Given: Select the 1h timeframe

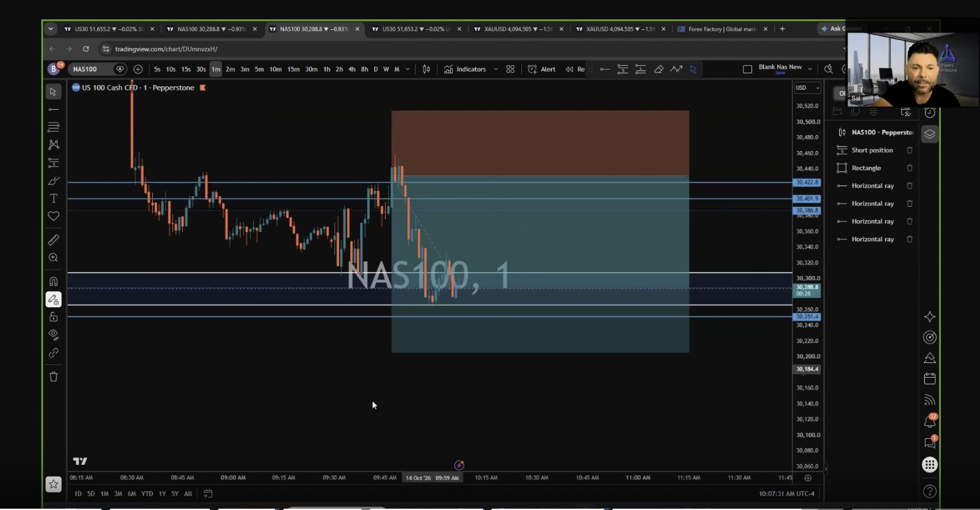Looking at the screenshot, I should click(326, 69).
